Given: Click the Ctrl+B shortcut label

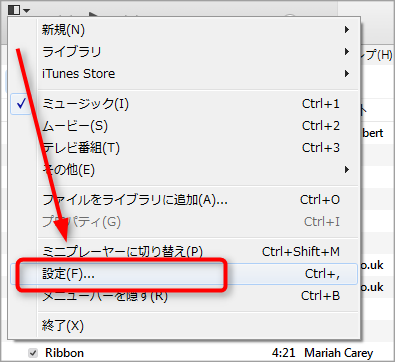Looking at the screenshot, I should click(x=320, y=296).
